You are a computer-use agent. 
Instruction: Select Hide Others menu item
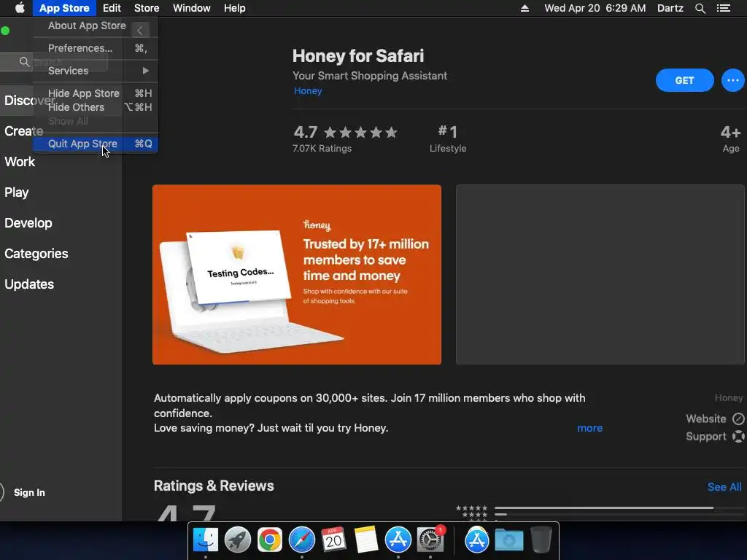(x=96, y=107)
